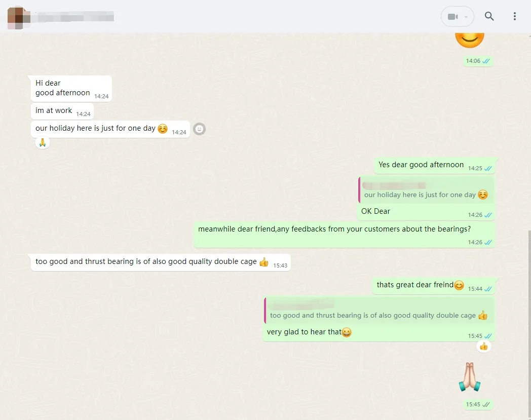Screen dimensions: 531x420
Task: Click the thumbs-up reaction below 'very glad' message
Action: point(483,347)
